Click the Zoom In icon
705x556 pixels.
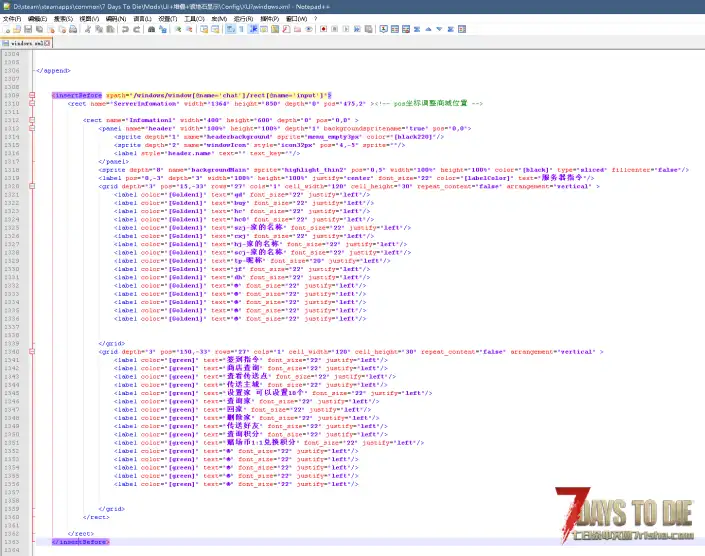[x=178, y=29]
